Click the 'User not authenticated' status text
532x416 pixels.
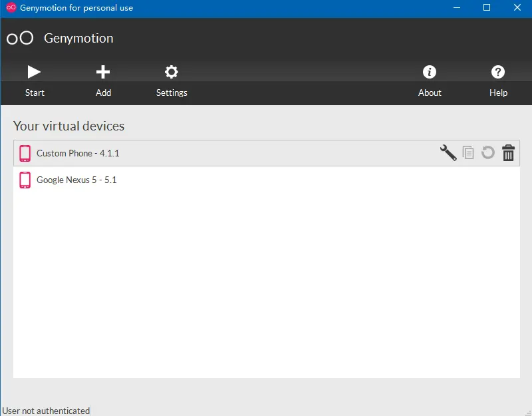click(x=46, y=411)
